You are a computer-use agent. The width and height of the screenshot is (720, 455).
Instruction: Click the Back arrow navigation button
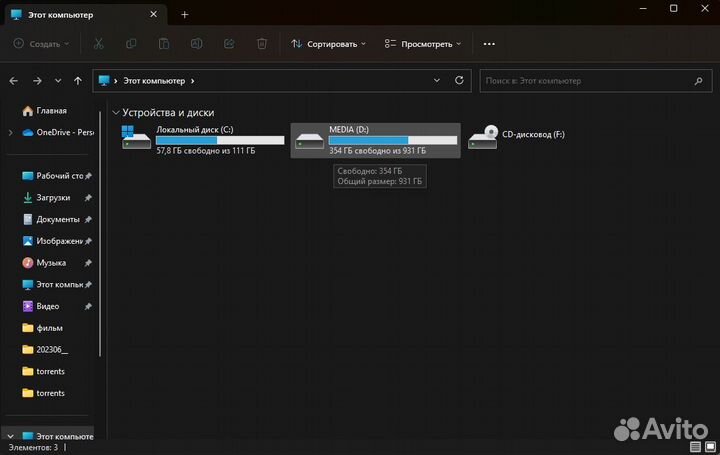13,80
